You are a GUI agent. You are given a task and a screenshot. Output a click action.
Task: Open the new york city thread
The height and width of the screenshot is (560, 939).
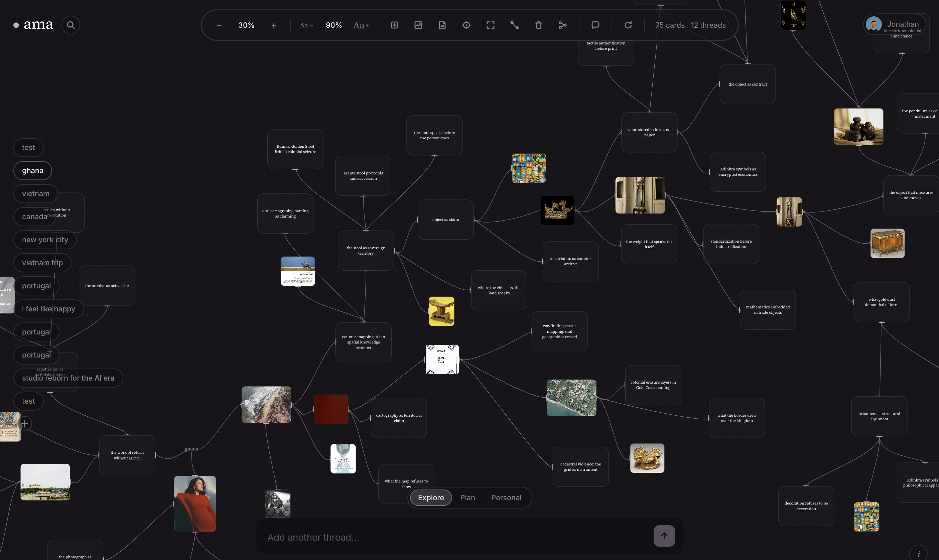(45, 240)
